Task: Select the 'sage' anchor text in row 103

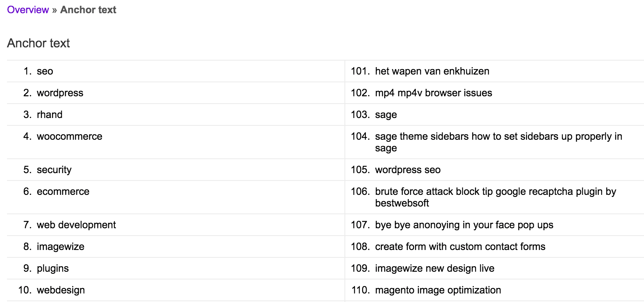Action: [x=386, y=115]
